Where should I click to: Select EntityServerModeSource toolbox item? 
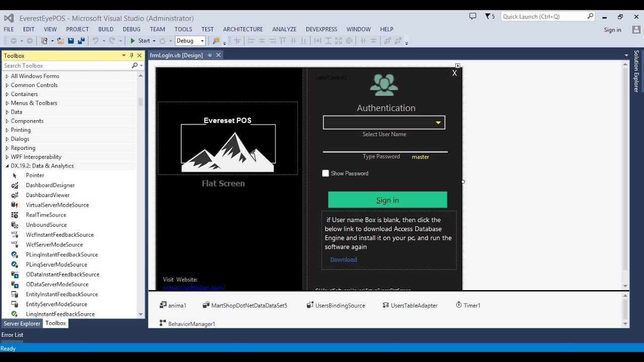56,304
